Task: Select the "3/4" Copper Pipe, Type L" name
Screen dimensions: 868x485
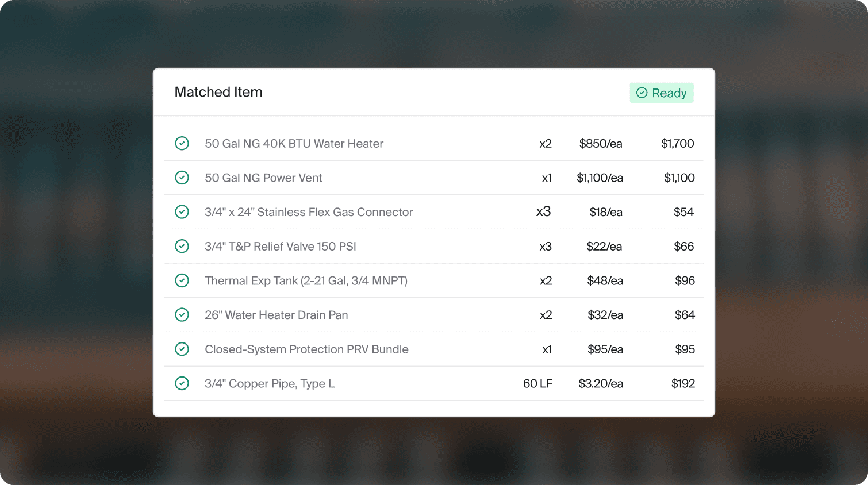Action: pos(270,384)
